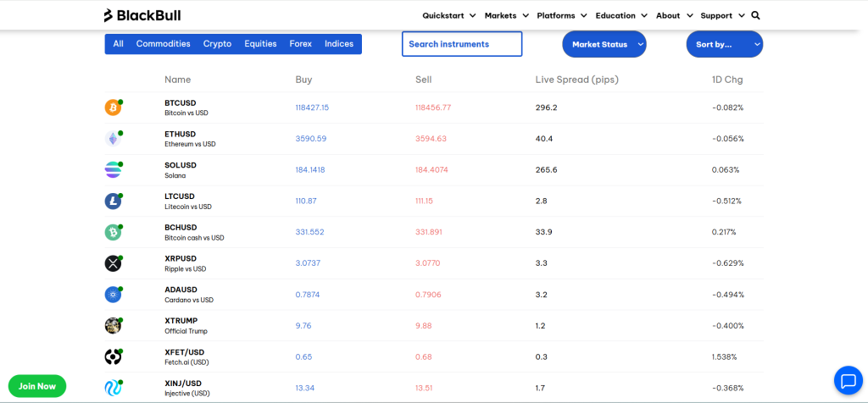Select the Forex filter tab
The height and width of the screenshot is (403, 868).
[x=300, y=44]
